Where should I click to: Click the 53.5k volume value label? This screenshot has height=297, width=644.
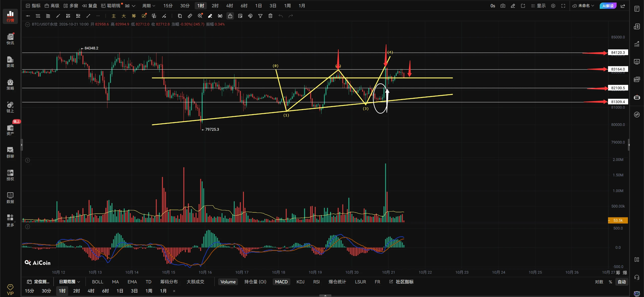pos(618,220)
